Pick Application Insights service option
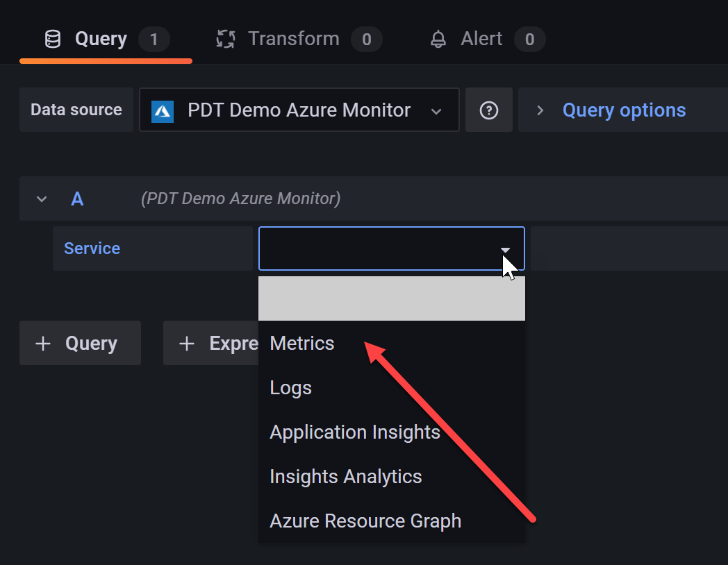Screen dimensions: 728x565 tap(391, 432)
